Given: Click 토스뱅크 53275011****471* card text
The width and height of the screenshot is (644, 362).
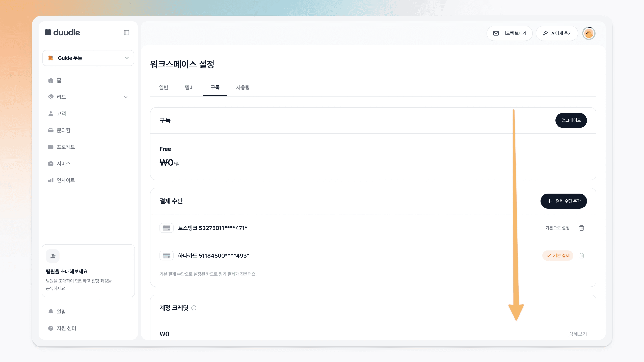Looking at the screenshot, I should point(212,228).
